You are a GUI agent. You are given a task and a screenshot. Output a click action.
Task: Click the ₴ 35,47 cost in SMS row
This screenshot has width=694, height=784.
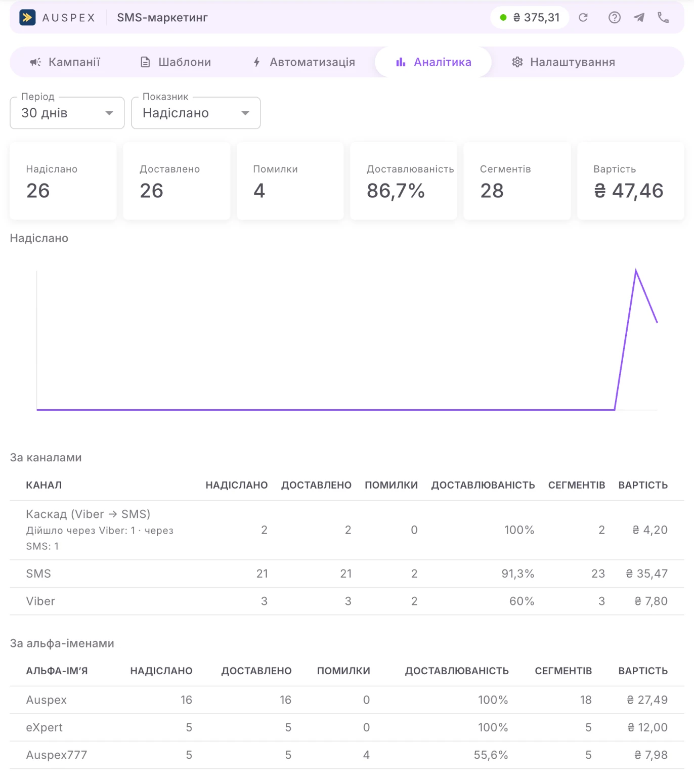647,574
